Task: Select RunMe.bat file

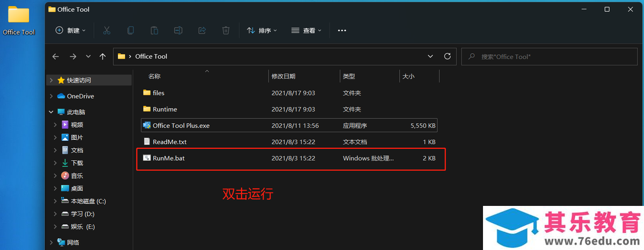Action: [289, 158]
